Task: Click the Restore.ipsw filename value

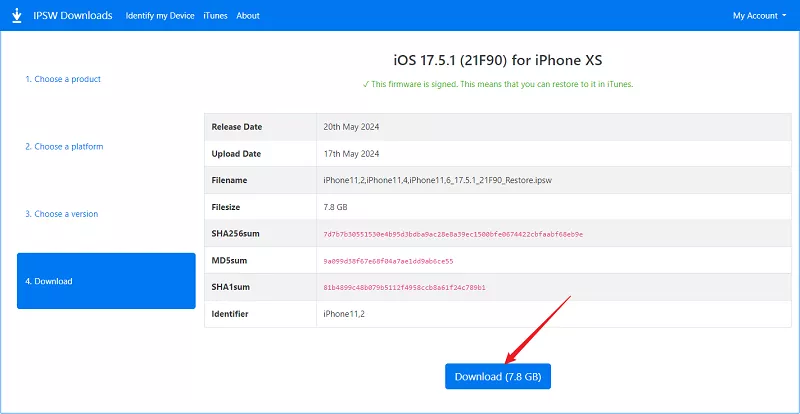Action: click(437, 180)
